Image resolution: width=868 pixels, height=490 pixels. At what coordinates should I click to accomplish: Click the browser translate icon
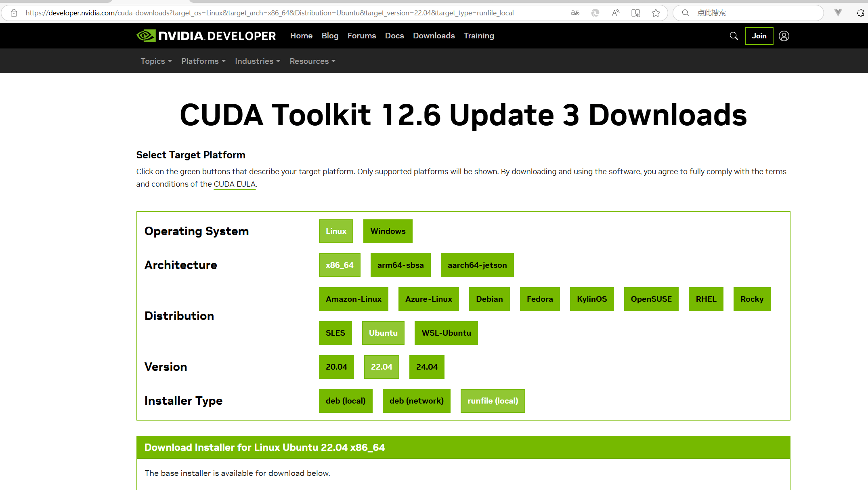click(575, 13)
